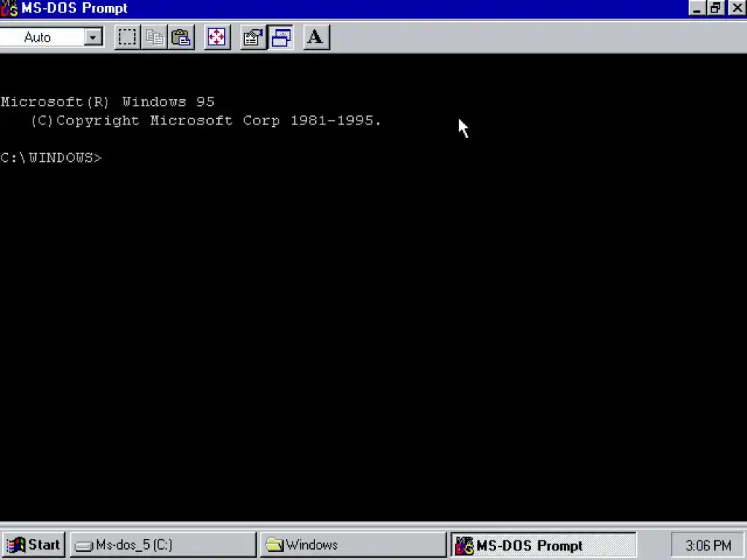The image size is (747, 560).
Task: Click the 3:06 PM clock
Action: 708,545
